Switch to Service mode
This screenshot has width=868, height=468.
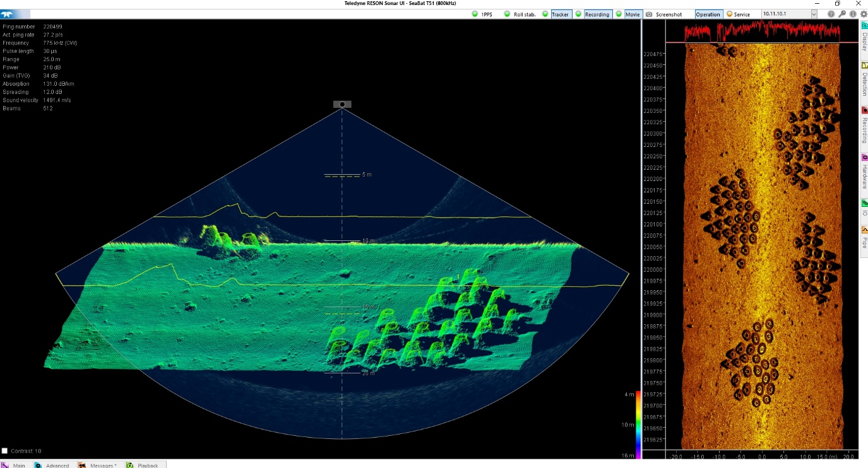click(x=739, y=14)
